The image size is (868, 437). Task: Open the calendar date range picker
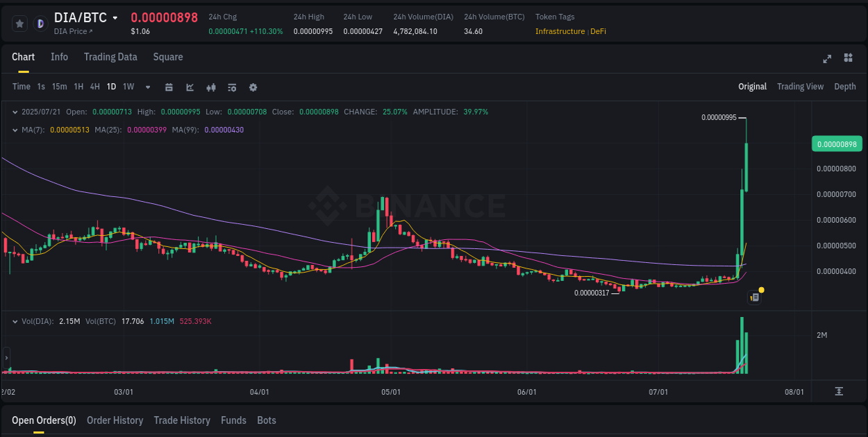(169, 87)
